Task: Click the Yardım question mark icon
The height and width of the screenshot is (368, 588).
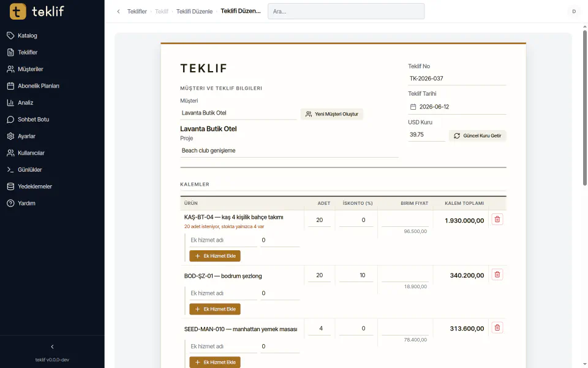Action: pyautogui.click(x=10, y=203)
